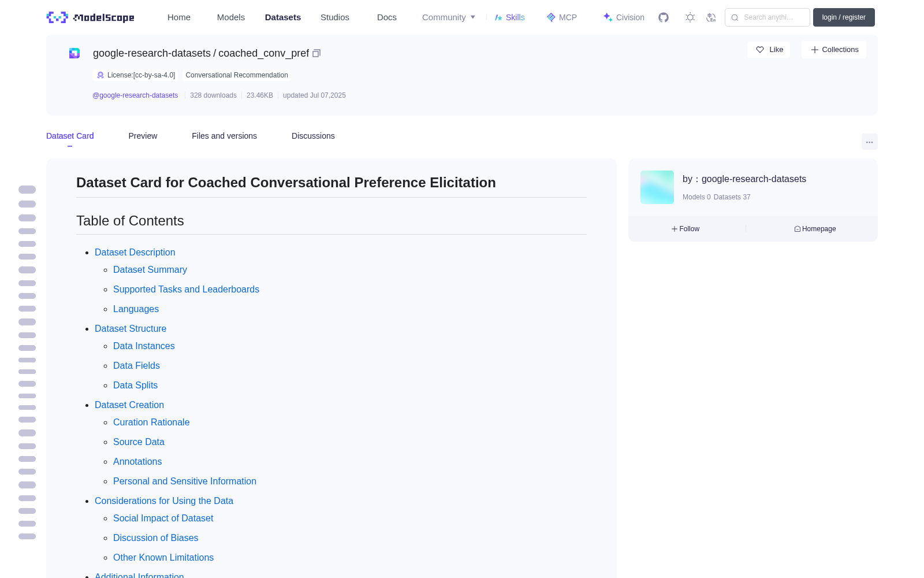
Task: Toggle light/dark theme sun icon
Action: pos(690,17)
